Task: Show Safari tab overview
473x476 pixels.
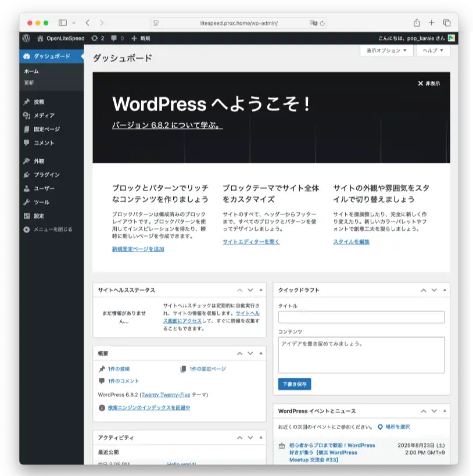Action: point(447,23)
